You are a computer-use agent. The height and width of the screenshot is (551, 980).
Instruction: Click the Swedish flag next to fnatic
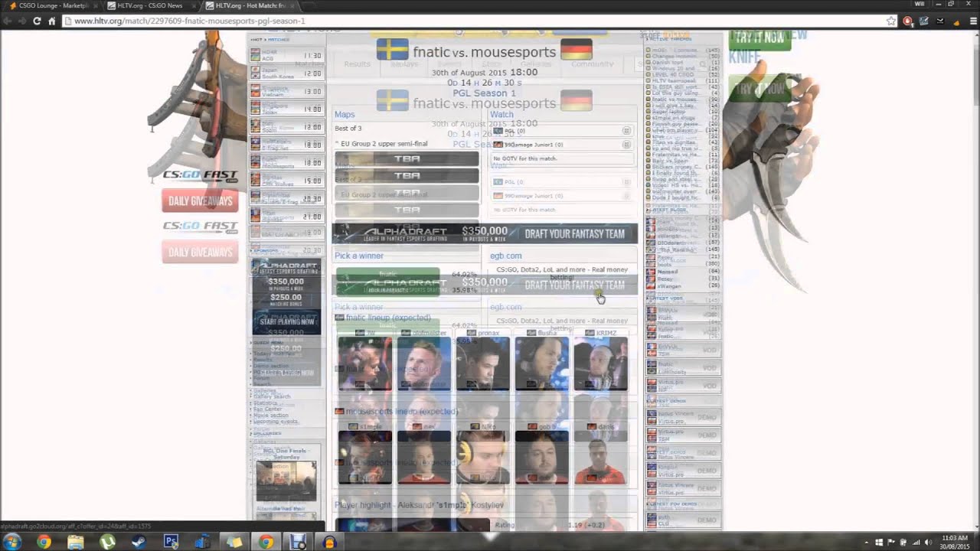pos(392,51)
